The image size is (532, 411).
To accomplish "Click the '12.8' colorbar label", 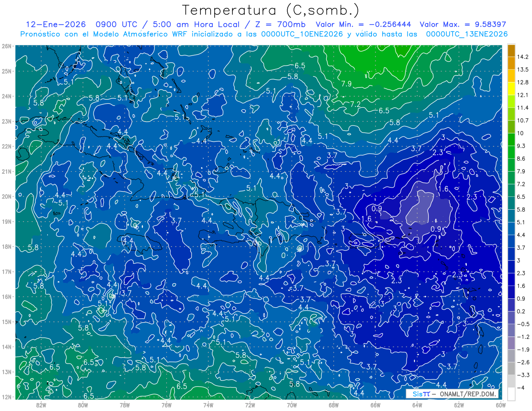I will tap(522, 82).
